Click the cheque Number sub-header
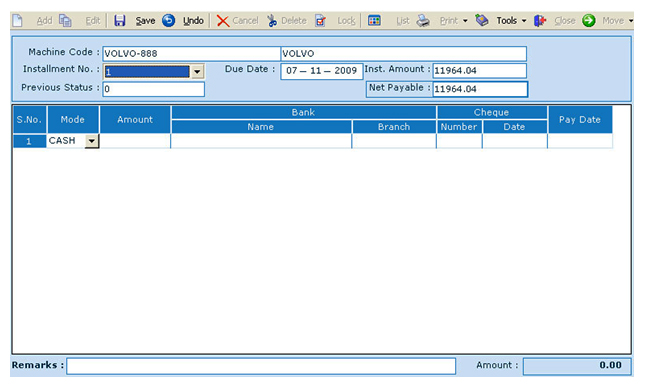 [459, 127]
